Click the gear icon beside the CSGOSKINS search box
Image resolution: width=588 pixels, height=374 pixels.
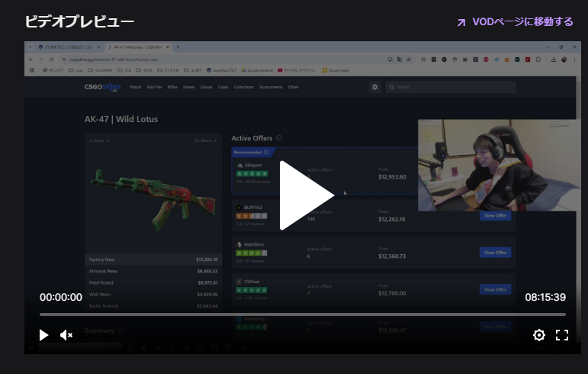[x=374, y=87]
